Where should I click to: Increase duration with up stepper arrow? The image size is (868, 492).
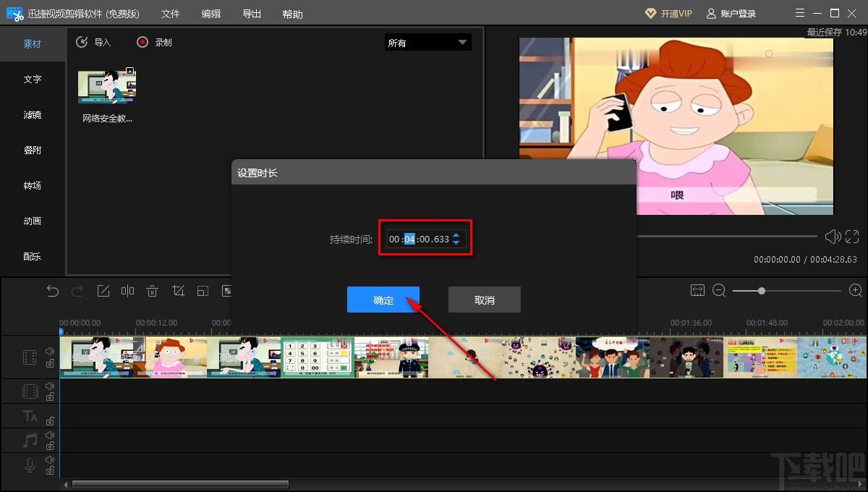click(456, 234)
